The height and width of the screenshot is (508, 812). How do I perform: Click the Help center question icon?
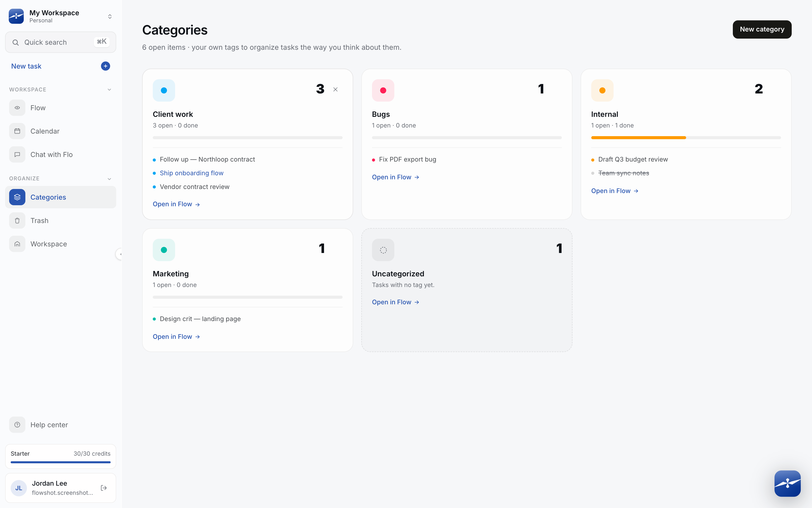17,425
